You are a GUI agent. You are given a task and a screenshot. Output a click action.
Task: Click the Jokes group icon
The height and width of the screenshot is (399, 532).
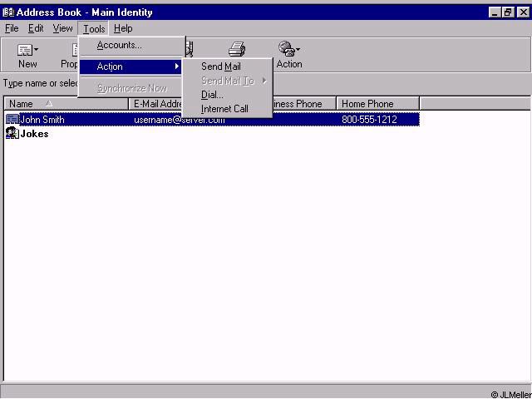12,134
